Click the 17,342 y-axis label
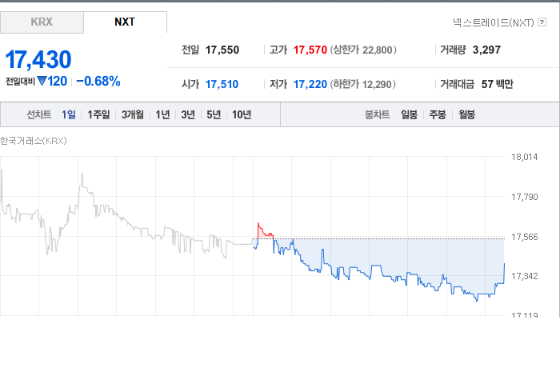 tap(524, 276)
